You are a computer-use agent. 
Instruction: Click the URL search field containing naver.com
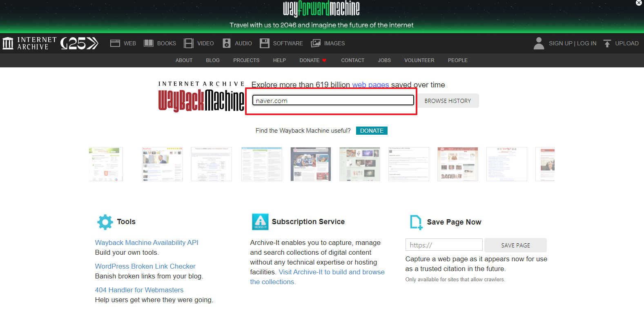(x=333, y=100)
